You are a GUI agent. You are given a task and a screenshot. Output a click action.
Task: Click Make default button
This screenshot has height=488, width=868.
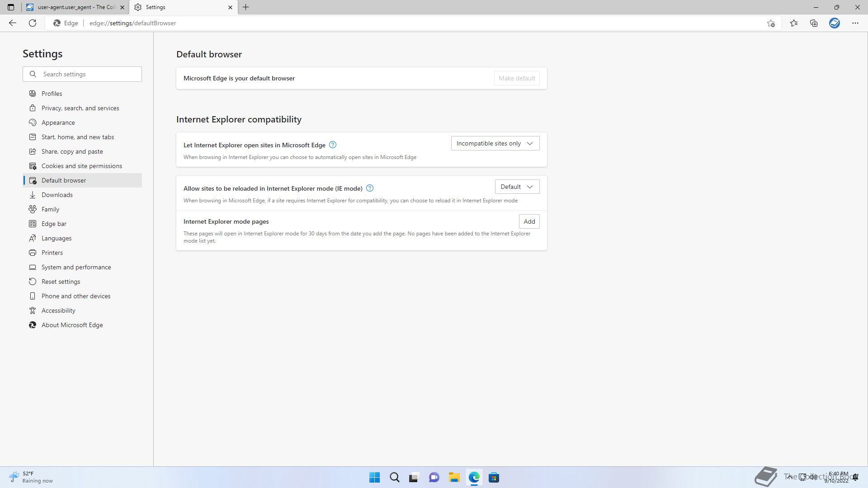coord(517,78)
